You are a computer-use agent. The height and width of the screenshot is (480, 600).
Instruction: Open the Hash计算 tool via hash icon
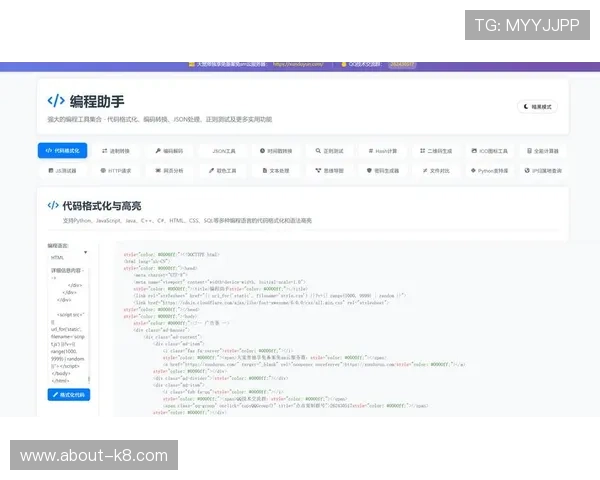[x=382, y=151]
